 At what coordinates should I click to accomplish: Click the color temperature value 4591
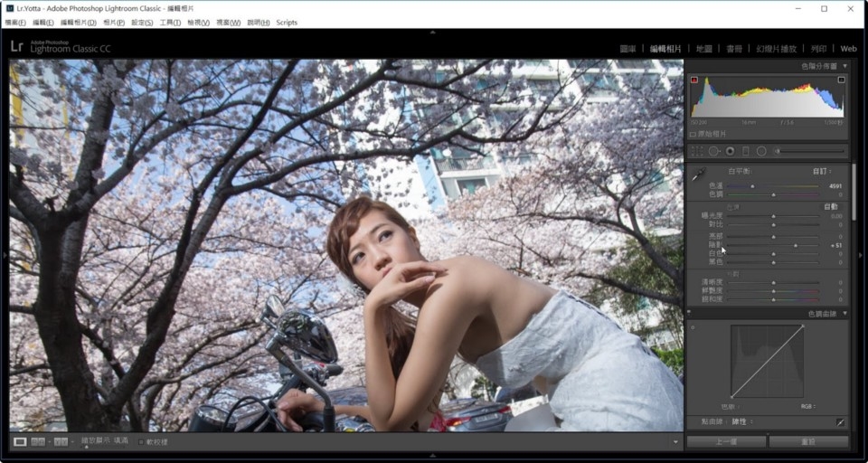835,186
